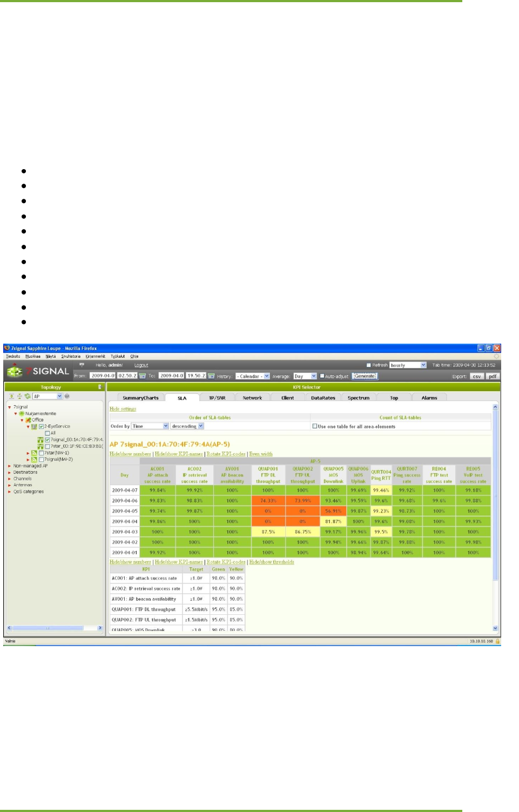Open the AP topology filter dropdown
Image resolution: width=519 pixels, height=812 pixels.
pos(48,396)
